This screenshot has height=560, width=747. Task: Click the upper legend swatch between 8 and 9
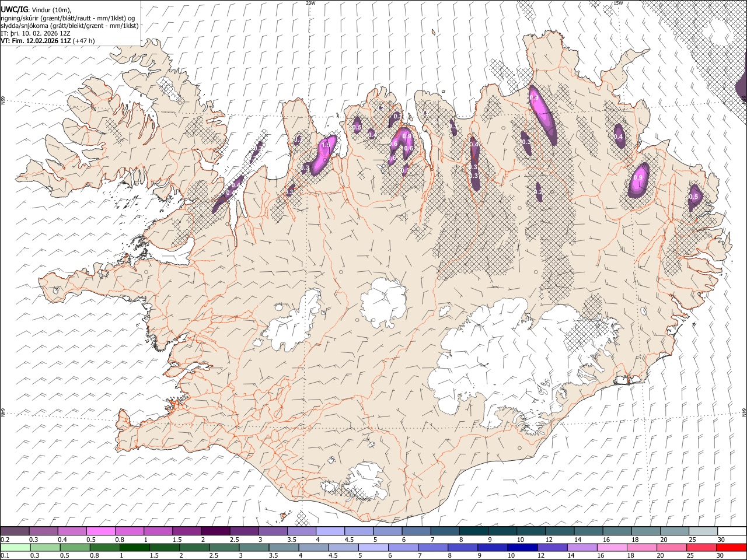click(473, 531)
